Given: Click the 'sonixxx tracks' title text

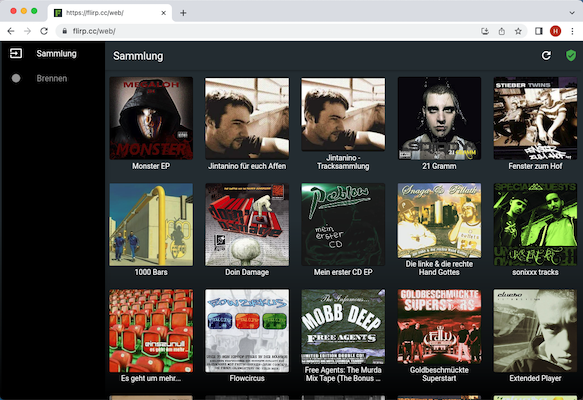Looking at the screenshot, I should 535,272.
